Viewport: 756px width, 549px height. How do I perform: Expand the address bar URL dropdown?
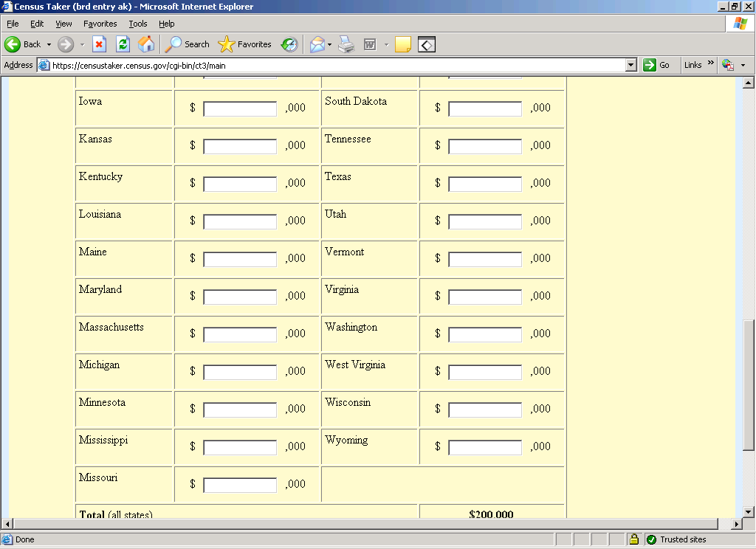[630, 65]
